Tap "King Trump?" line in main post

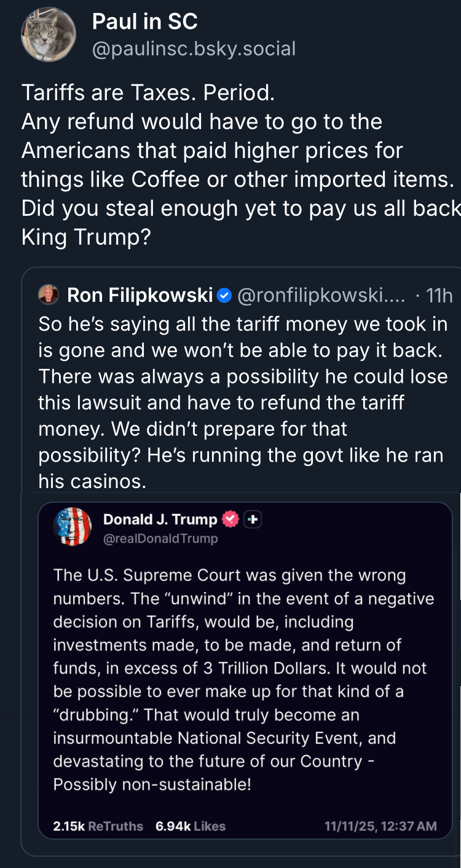point(86,237)
